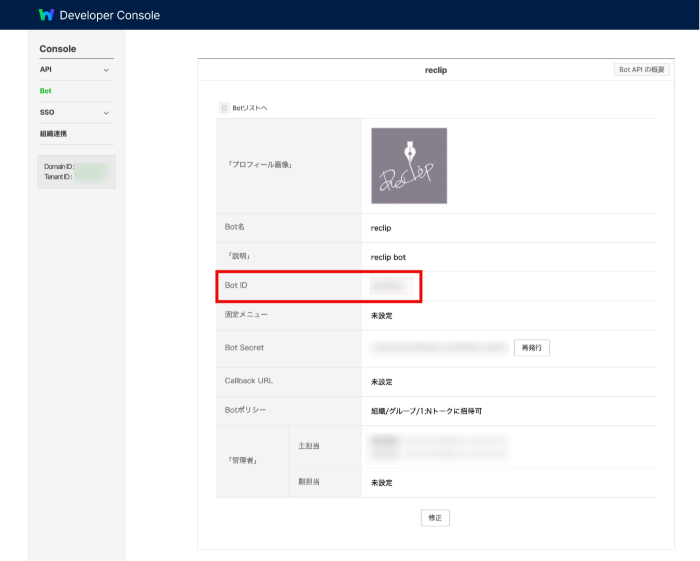This screenshot has height=561, width=700.
Task: Click the reclip profile image thumbnail
Action: (x=409, y=165)
